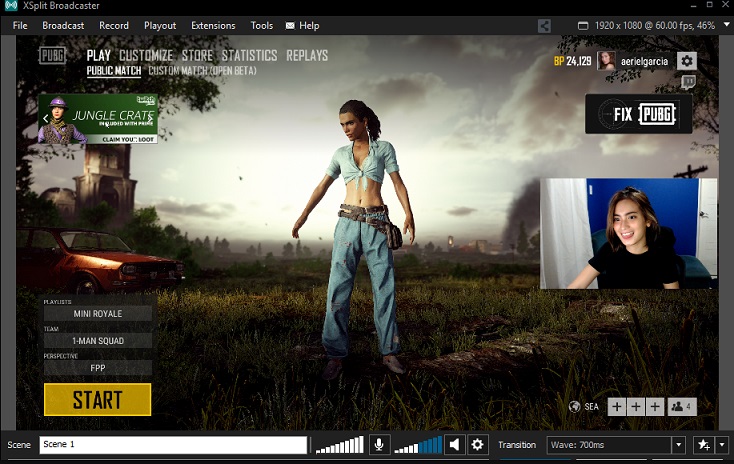The height and width of the screenshot is (464, 734).
Task: Click the resolution display icon
Action: point(583,26)
